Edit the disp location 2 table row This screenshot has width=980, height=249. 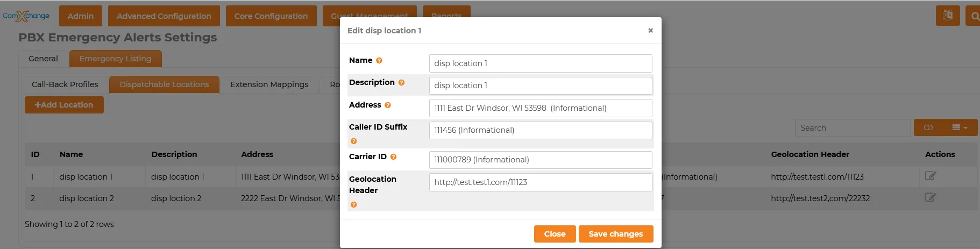(x=930, y=197)
